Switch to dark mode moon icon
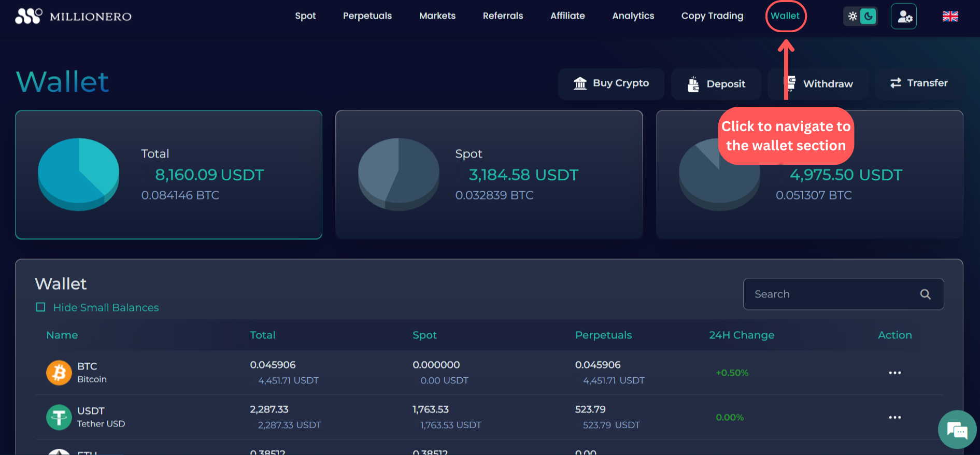Image resolution: width=980 pixels, height=455 pixels. pyautogui.click(x=868, y=17)
